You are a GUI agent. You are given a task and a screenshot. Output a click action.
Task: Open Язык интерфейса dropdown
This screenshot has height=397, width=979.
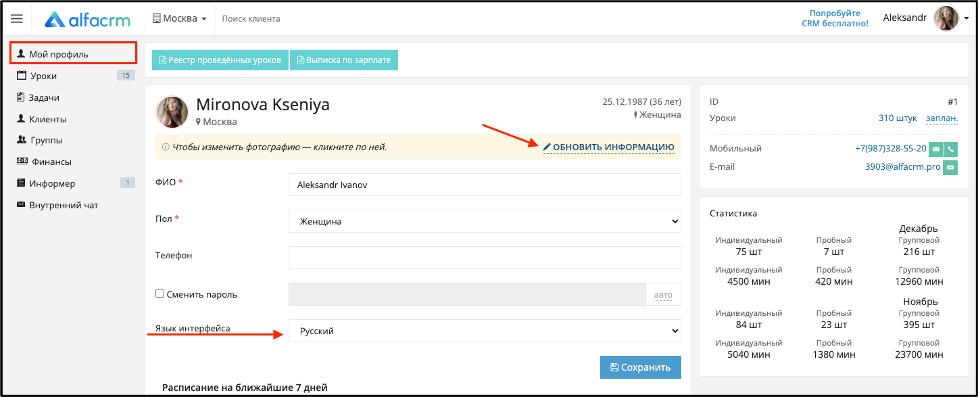click(485, 331)
